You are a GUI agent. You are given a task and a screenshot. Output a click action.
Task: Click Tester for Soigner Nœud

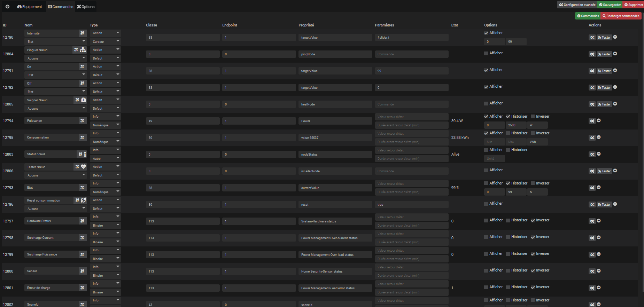[x=604, y=104]
